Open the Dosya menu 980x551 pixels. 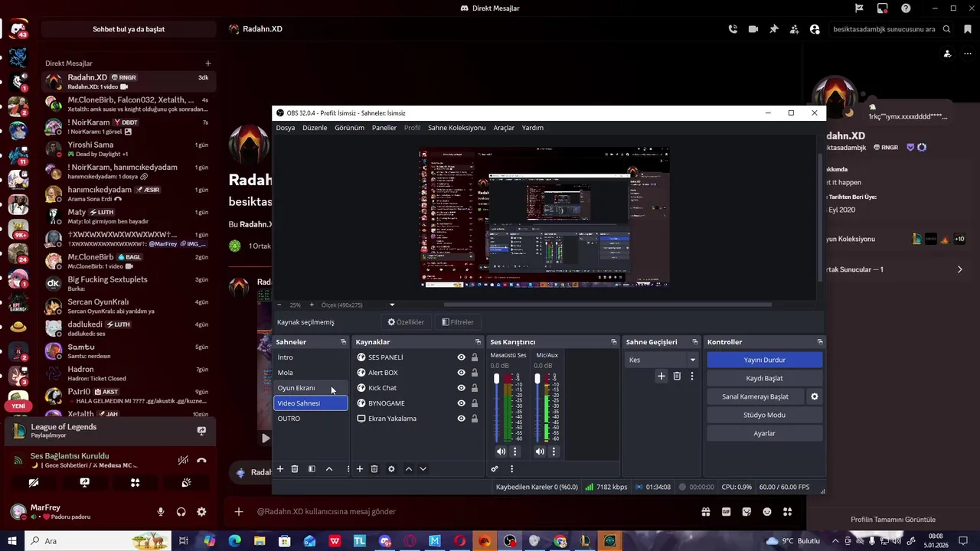pyautogui.click(x=286, y=128)
